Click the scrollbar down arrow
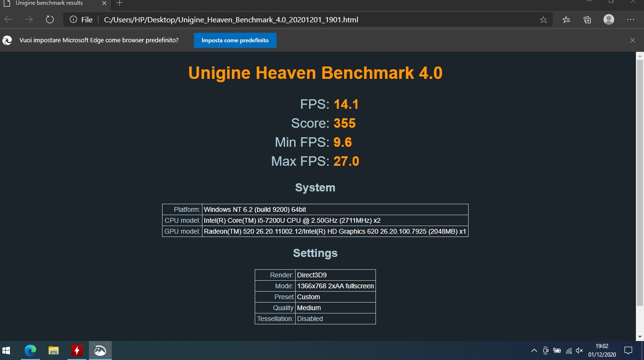 640,336
